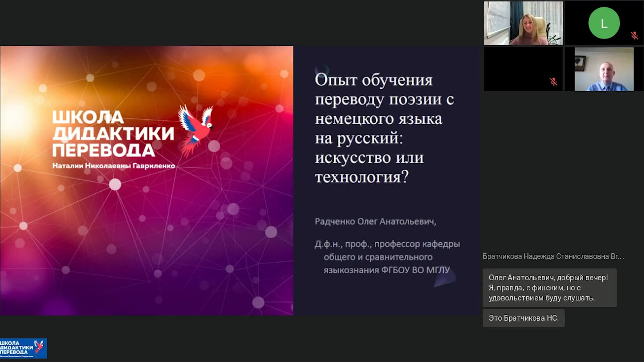Click muted microphone icon on L participant tile

point(634,36)
